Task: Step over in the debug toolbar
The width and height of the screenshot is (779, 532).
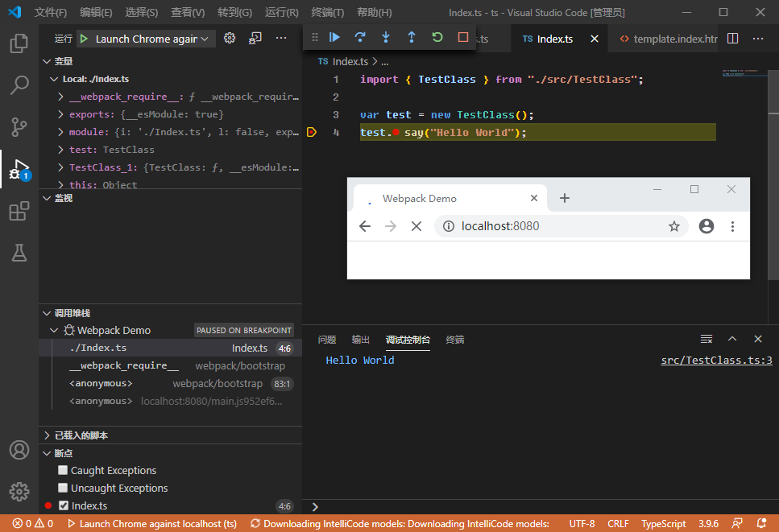Action: point(360,37)
